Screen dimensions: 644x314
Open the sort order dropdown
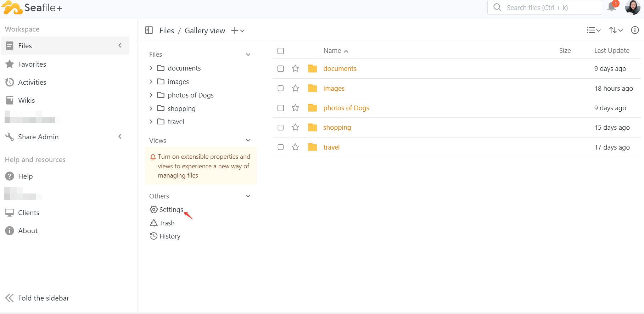(x=616, y=30)
